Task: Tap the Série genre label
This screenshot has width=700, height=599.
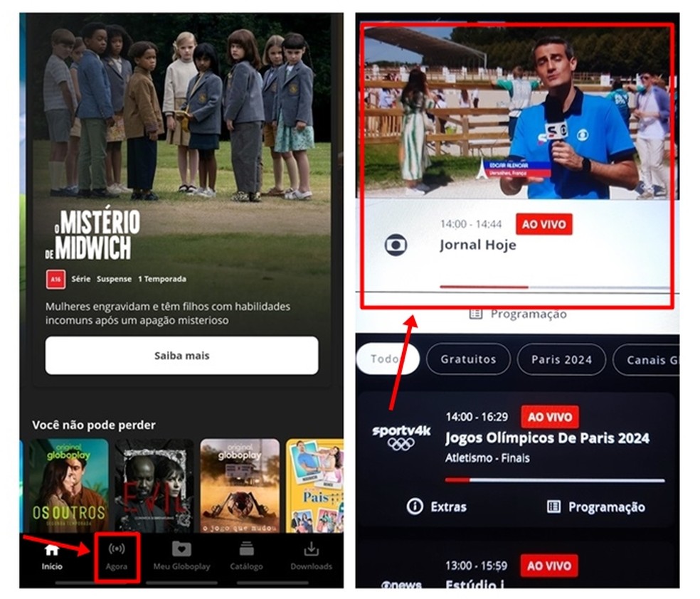Action: point(81,279)
